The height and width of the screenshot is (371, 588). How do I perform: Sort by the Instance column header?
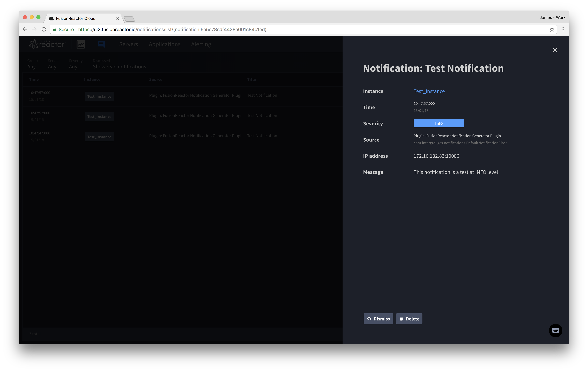92,80
